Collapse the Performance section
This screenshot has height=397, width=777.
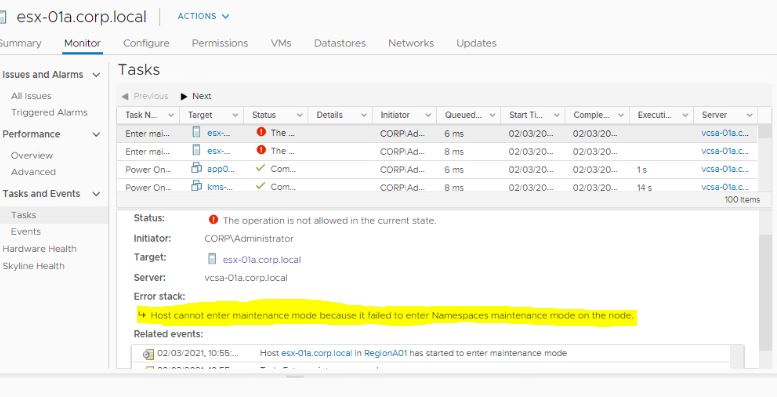coord(96,134)
